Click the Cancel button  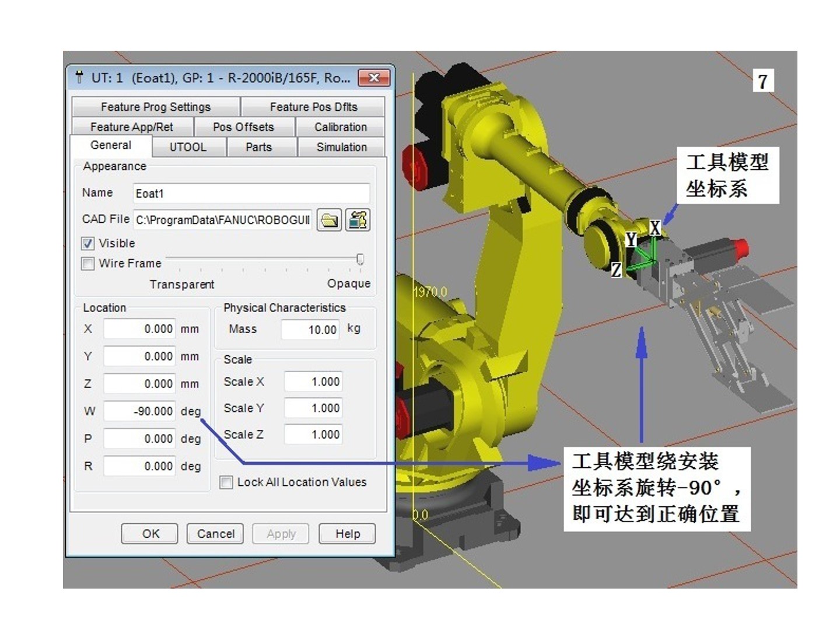[x=215, y=534]
